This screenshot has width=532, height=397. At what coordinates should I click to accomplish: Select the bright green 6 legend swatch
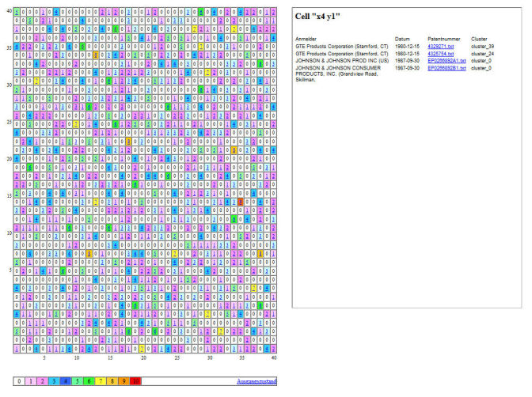point(89,381)
